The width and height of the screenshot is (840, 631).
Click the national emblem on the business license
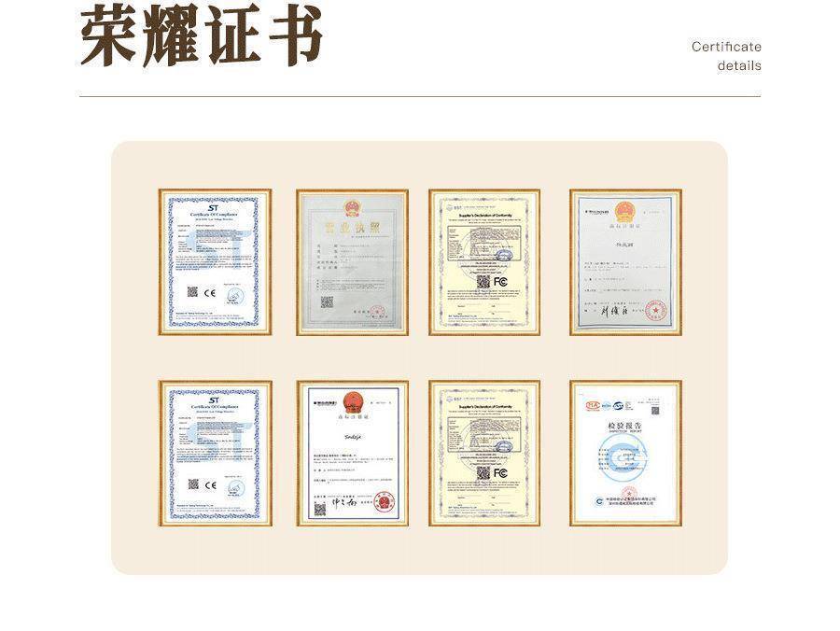click(x=352, y=207)
